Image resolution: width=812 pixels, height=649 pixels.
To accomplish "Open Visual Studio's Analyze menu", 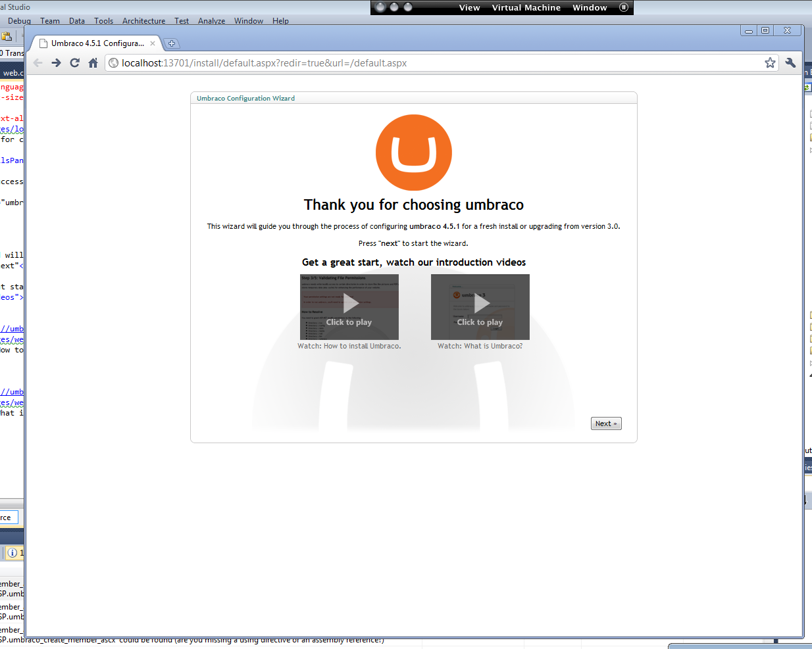I will coord(211,21).
